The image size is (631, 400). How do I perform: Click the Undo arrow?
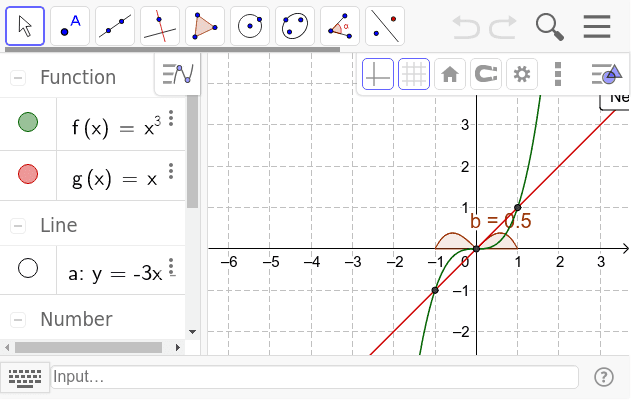466,27
